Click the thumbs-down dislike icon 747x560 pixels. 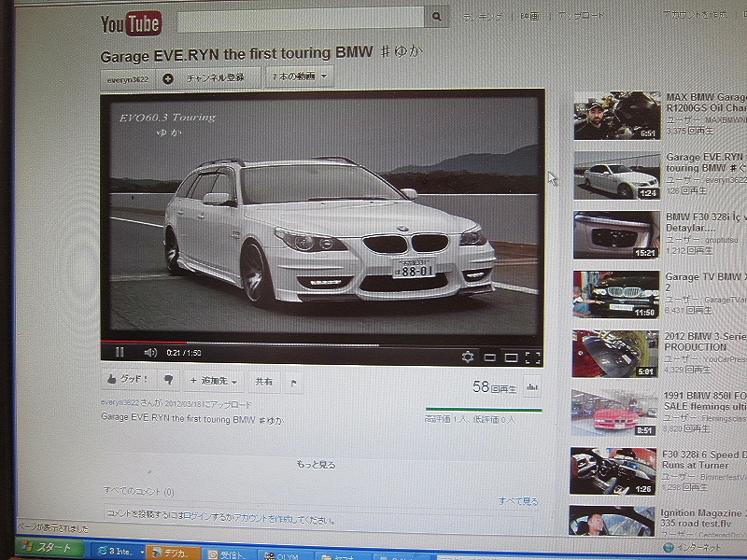(168, 380)
